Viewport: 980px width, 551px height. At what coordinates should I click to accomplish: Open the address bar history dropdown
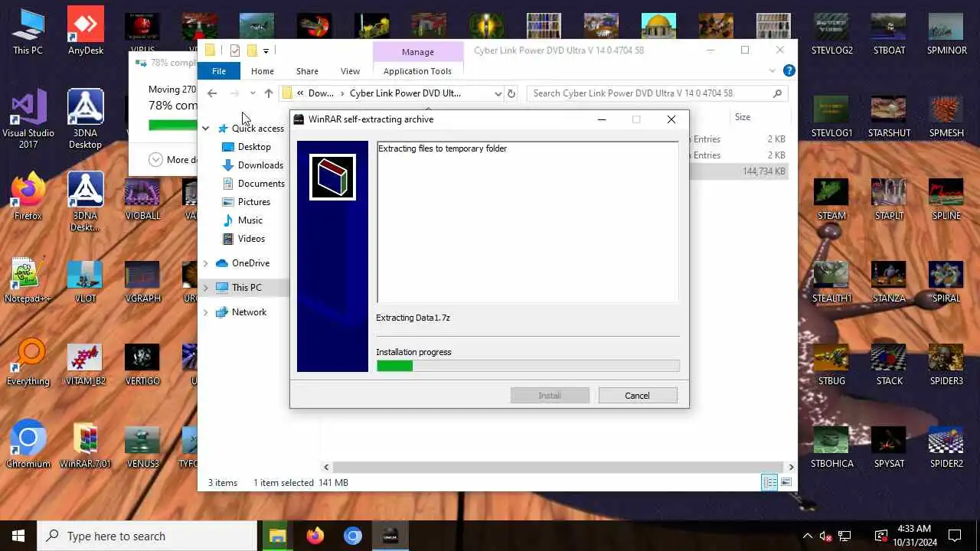498,93
